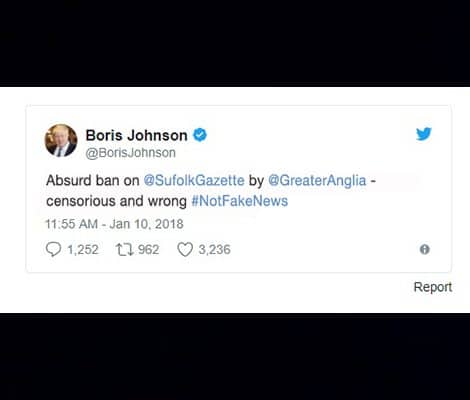The width and height of the screenshot is (470, 400).
Task: Open the @GreaterAnglia mention
Action: coord(317,180)
